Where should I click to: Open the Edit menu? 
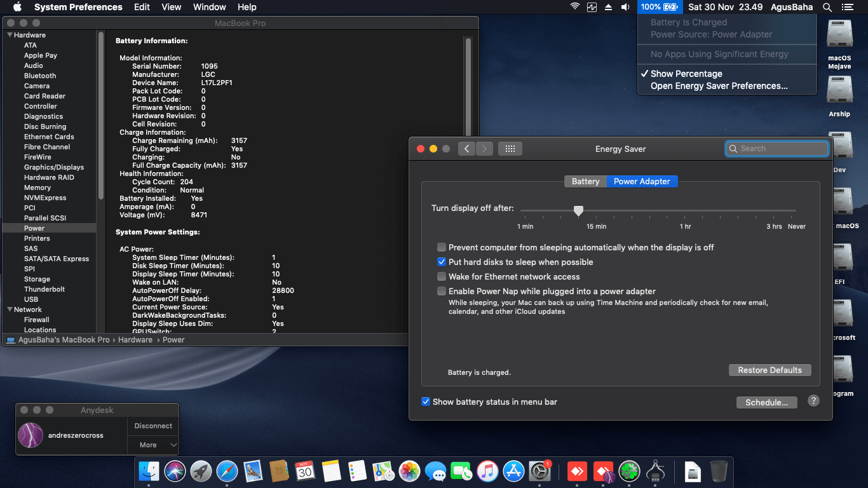tap(142, 7)
